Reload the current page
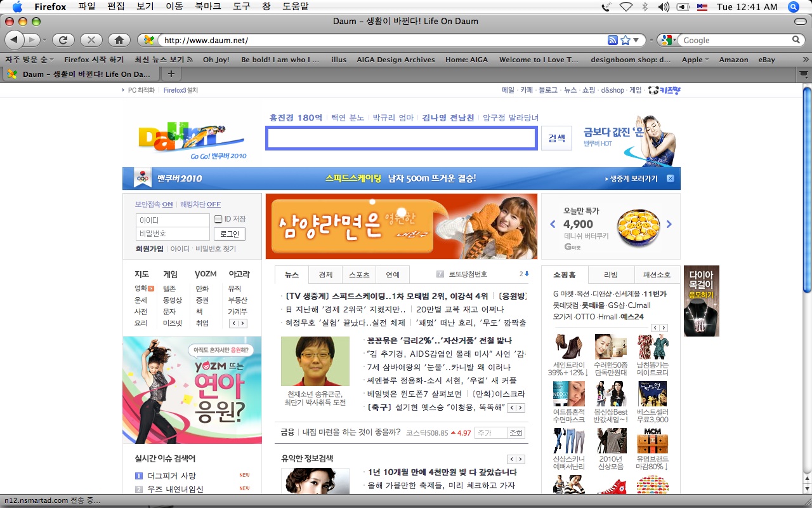This screenshot has height=508, width=812. [63, 40]
